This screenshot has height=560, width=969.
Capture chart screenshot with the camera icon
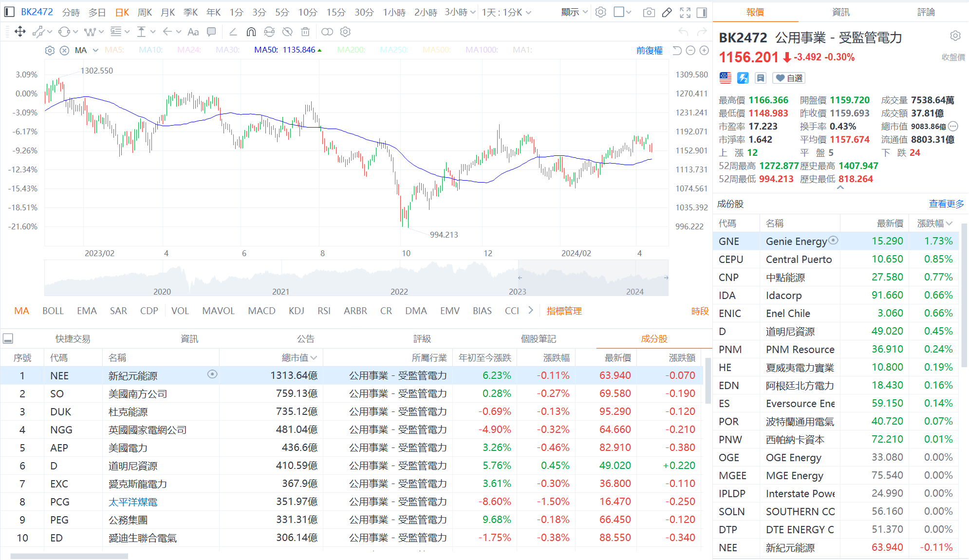(649, 12)
